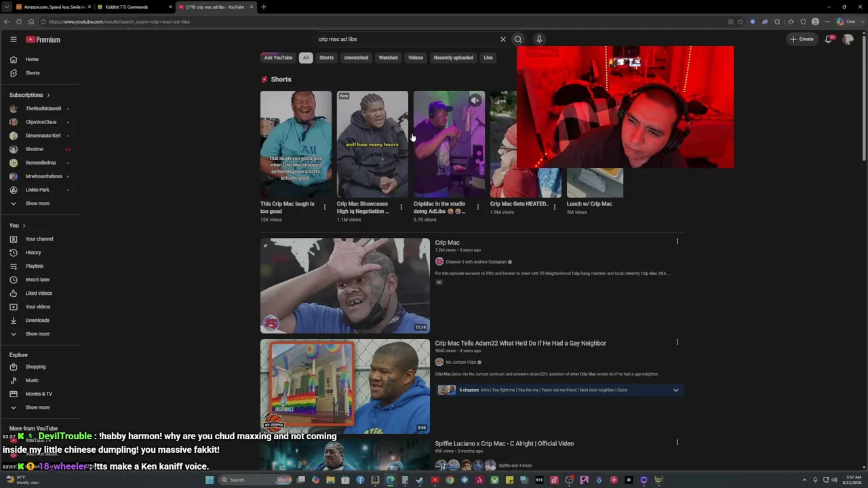Open Movies & TV under Explore
Image resolution: width=868 pixels, height=488 pixels.
39,394
